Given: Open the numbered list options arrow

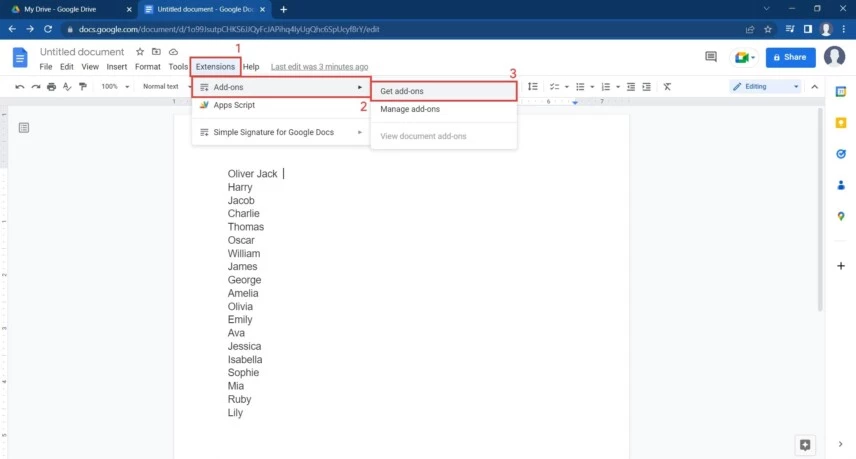Looking at the screenshot, I should point(617,87).
